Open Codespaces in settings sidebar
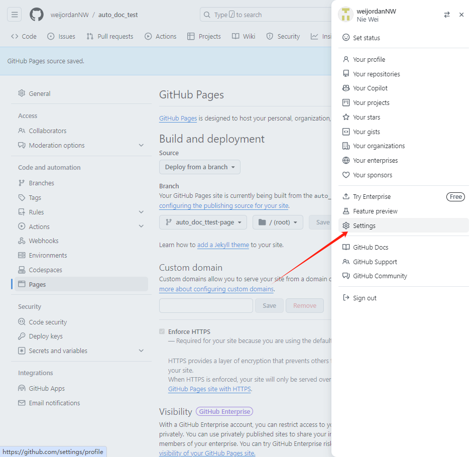The height and width of the screenshot is (457, 476). (81, 270)
